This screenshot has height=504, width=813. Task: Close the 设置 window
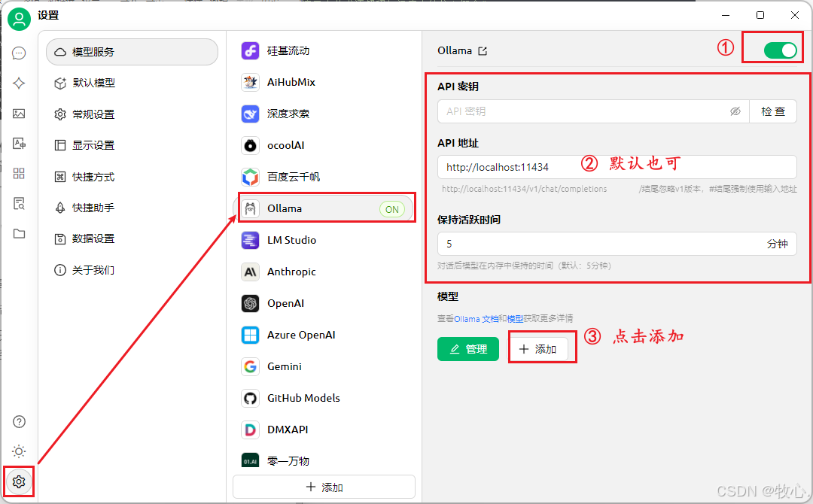pyautogui.click(x=795, y=15)
